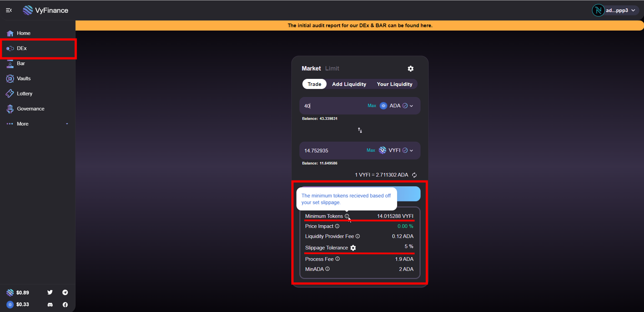Switch to Limit order mode
The image size is (644, 312).
click(332, 68)
